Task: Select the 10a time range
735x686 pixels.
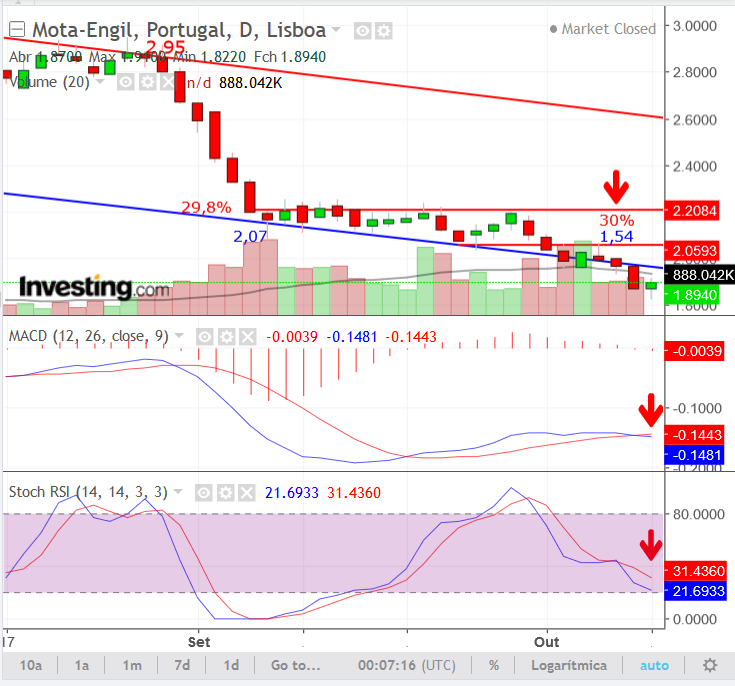Action: (31, 665)
